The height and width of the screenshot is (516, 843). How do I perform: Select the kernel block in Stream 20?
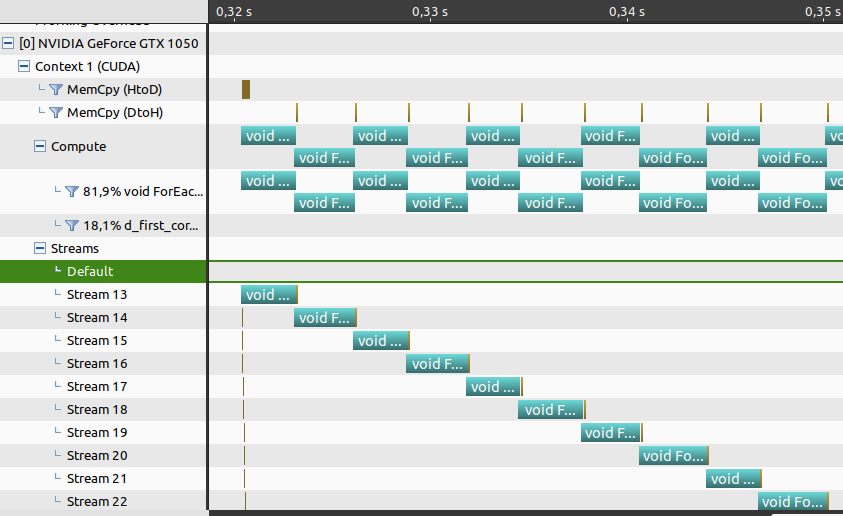click(x=673, y=456)
